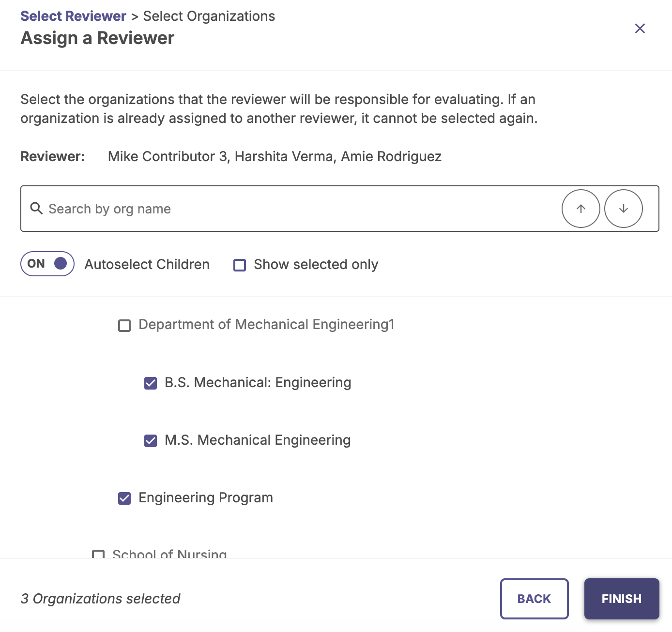Select Department of Mechanical Engineering1 label
The height and width of the screenshot is (632, 672).
(267, 324)
